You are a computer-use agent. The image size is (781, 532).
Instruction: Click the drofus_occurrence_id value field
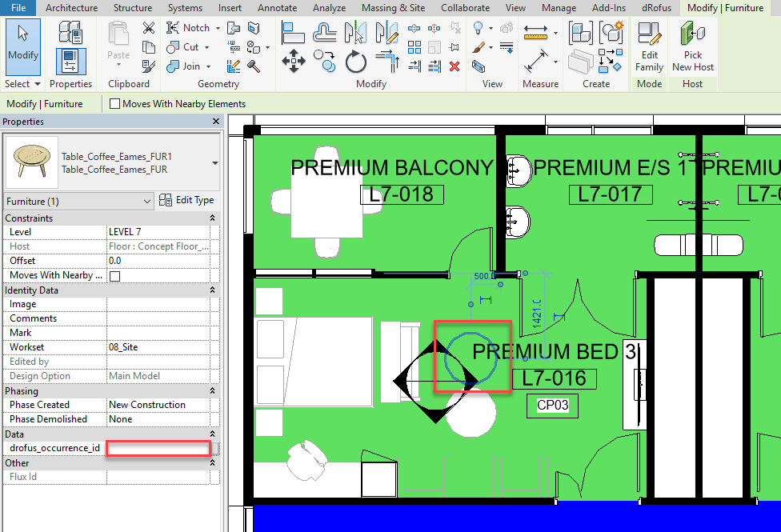158,448
